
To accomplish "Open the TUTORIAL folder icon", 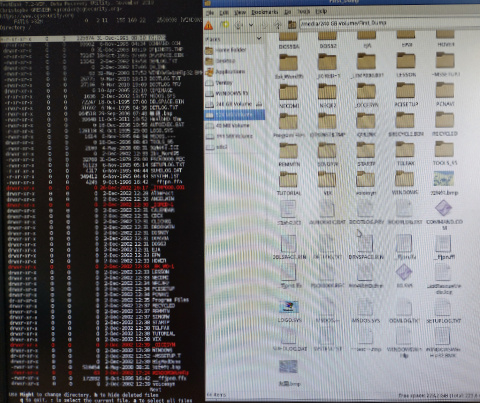I will [x=289, y=180].
